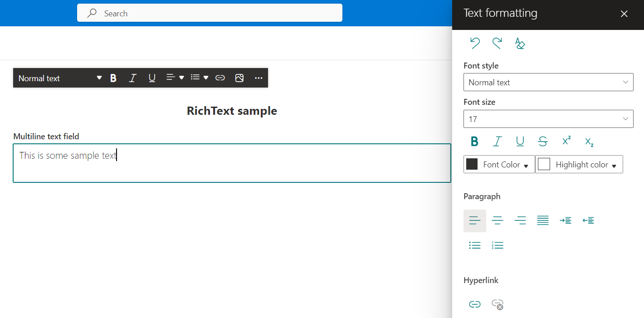Insert a hyperlink
The image size is (644, 318).
[x=475, y=304]
